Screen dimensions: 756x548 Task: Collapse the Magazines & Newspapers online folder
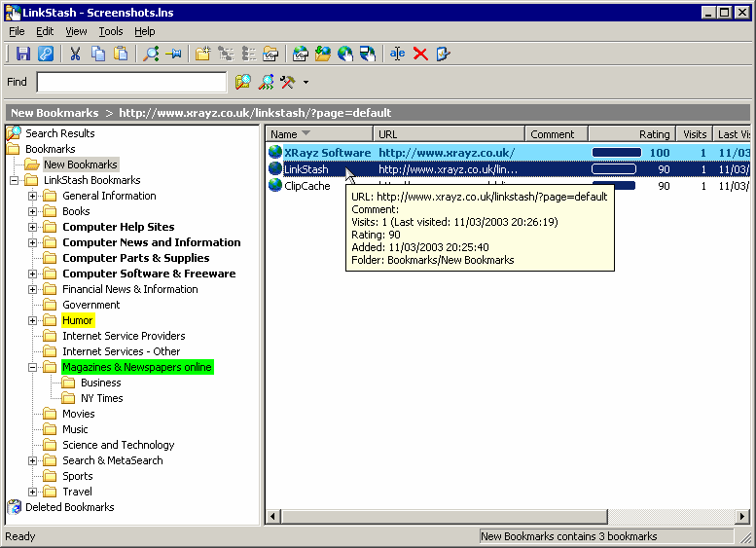[x=32, y=367]
